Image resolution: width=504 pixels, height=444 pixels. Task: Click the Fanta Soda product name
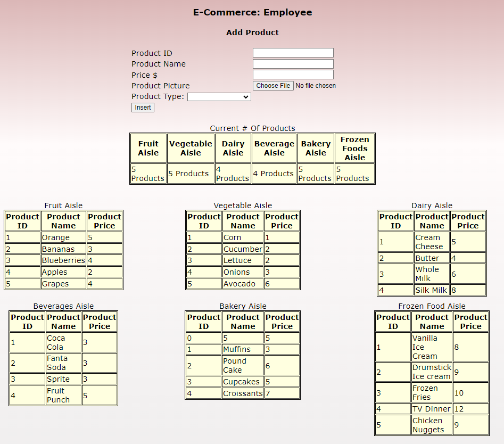(x=64, y=363)
